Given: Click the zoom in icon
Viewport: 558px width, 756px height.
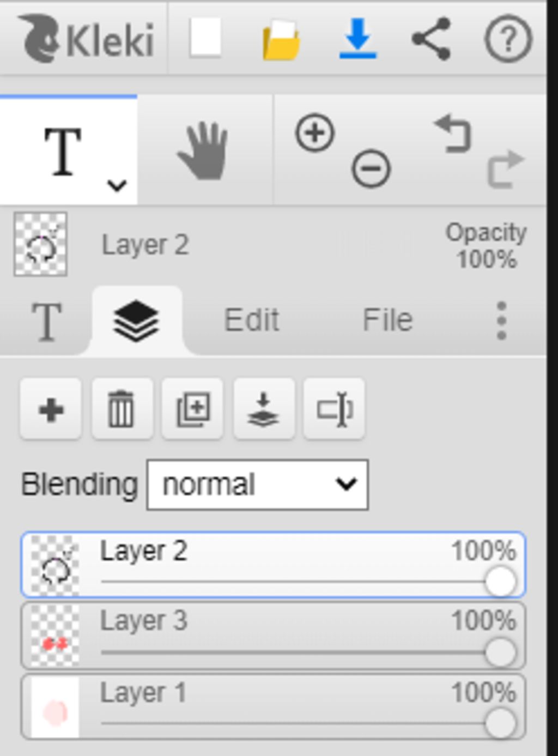Looking at the screenshot, I should coord(314,132).
